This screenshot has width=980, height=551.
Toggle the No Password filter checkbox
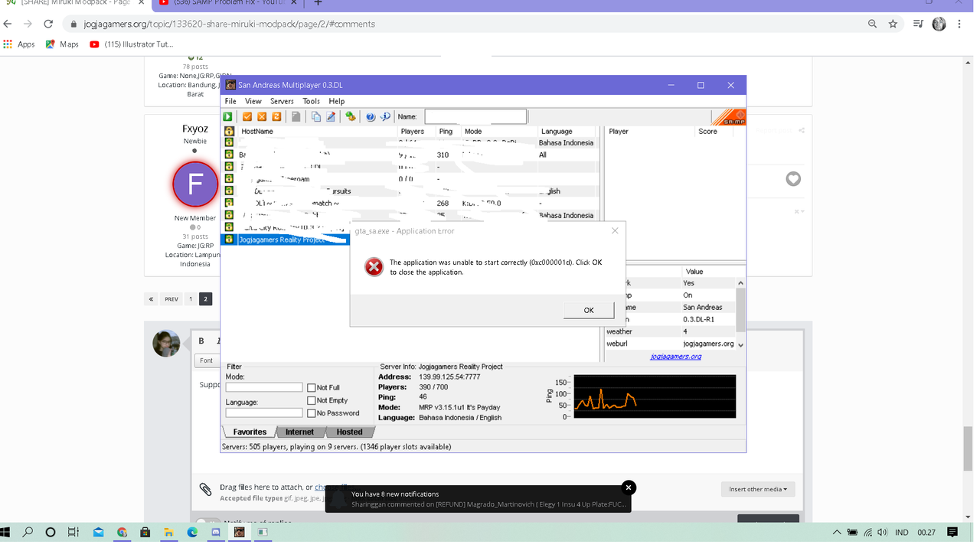coord(312,413)
